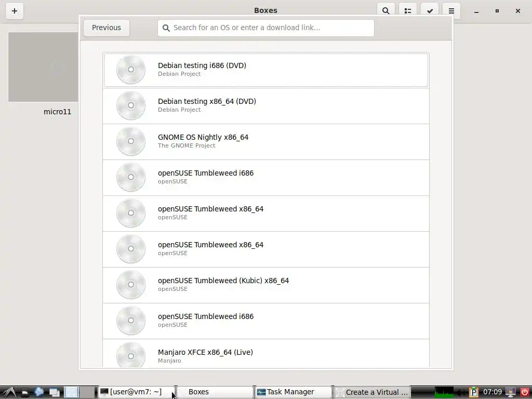Screen dimensions: 532x399
Task: Click the show desktop windows icon
Action: click(x=55, y=393)
